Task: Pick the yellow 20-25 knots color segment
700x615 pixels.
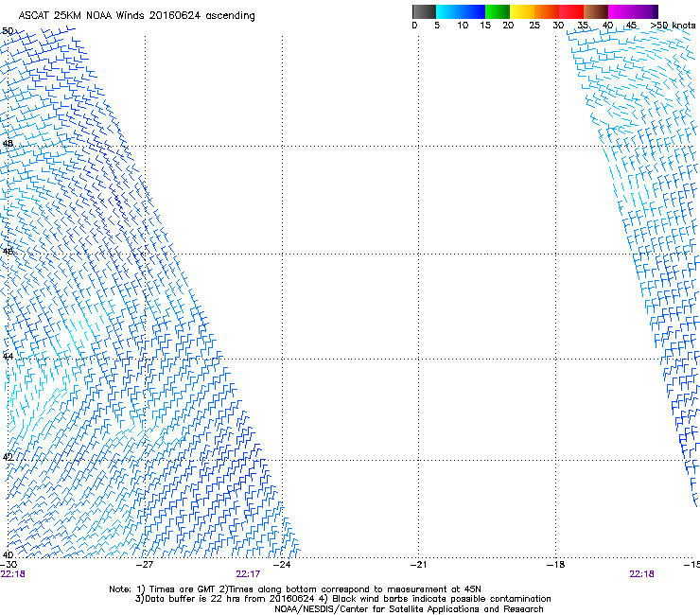Action: pos(522,11)
